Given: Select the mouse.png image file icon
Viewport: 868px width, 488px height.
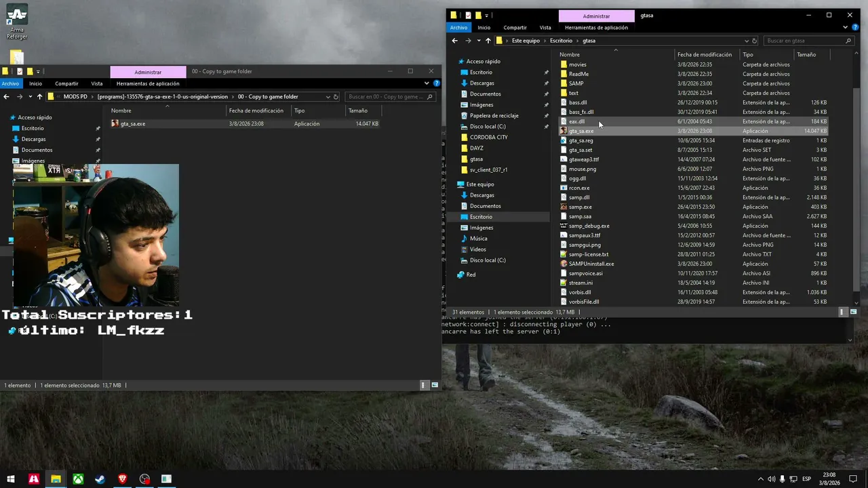Looking at the screenshot, I should click(x=564, y=169).
